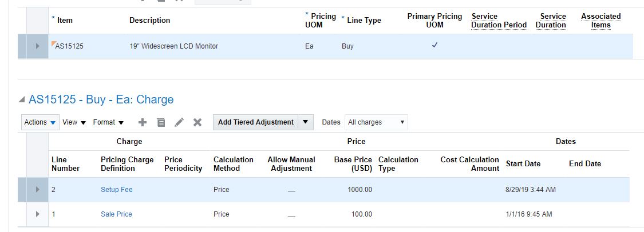Select the AS15125 item cell
The width and height of the screenshot is (644, 232).
point(69,46)
